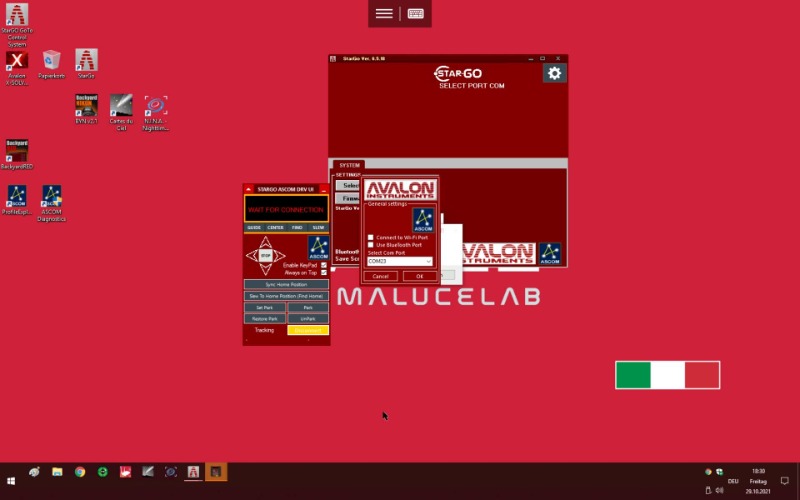Show the on-screen keyboard from the top overlay bar
Screen dimensions: 800x500
click(415, 14)
